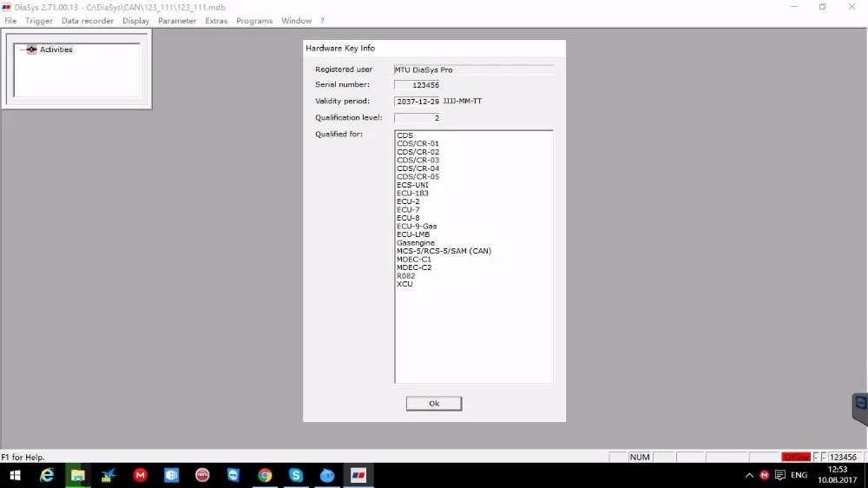Viewport: 868px width, 488px height.
Task: Select Gasengine in the list
Action: 415,242
